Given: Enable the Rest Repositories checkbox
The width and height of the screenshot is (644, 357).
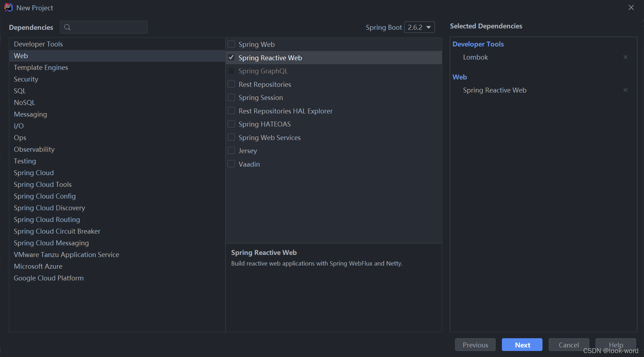Looking at the screenshot, I should 231,84.
